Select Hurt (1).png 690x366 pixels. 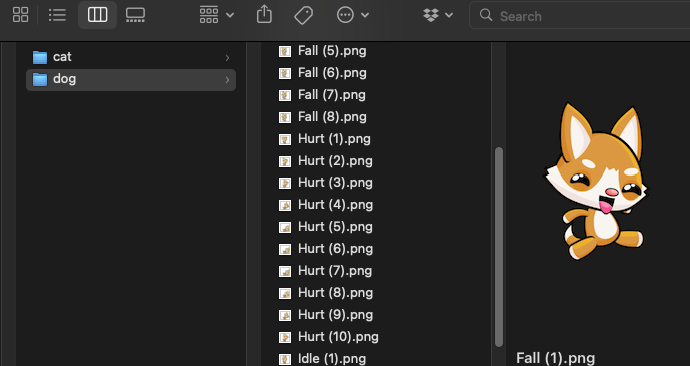[334, 139]
